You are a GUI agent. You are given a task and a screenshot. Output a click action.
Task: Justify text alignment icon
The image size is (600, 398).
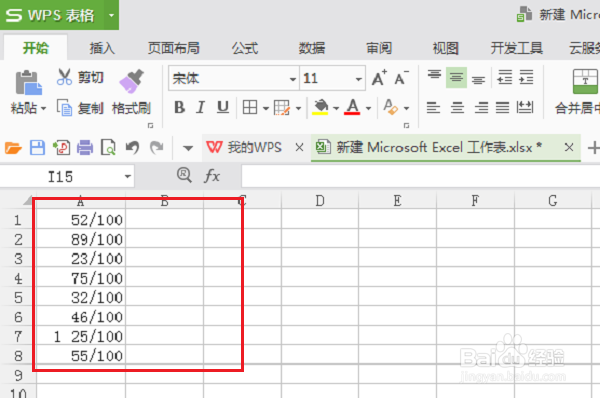(x=502, y=108)
